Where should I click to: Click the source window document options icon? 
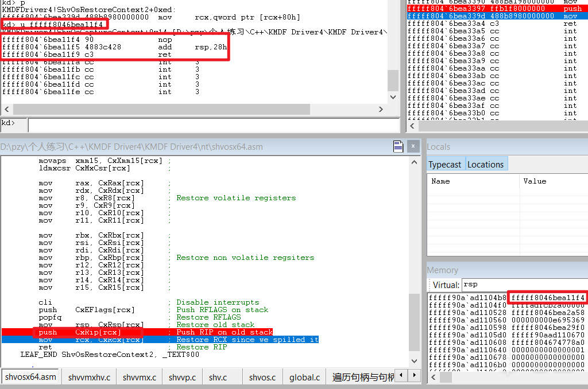click(399, 146)
